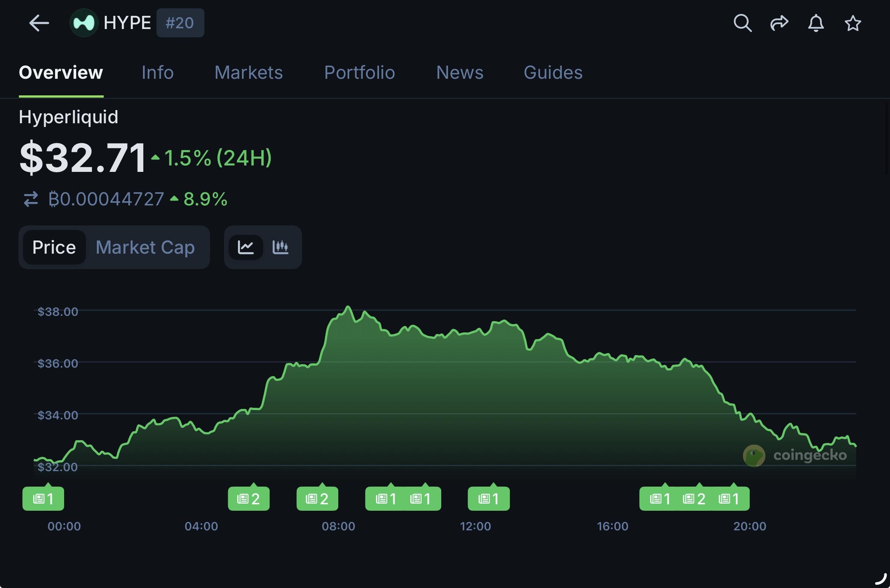890x588 pixels.
Task: Open the Info tab
Action: pos(158,72)
